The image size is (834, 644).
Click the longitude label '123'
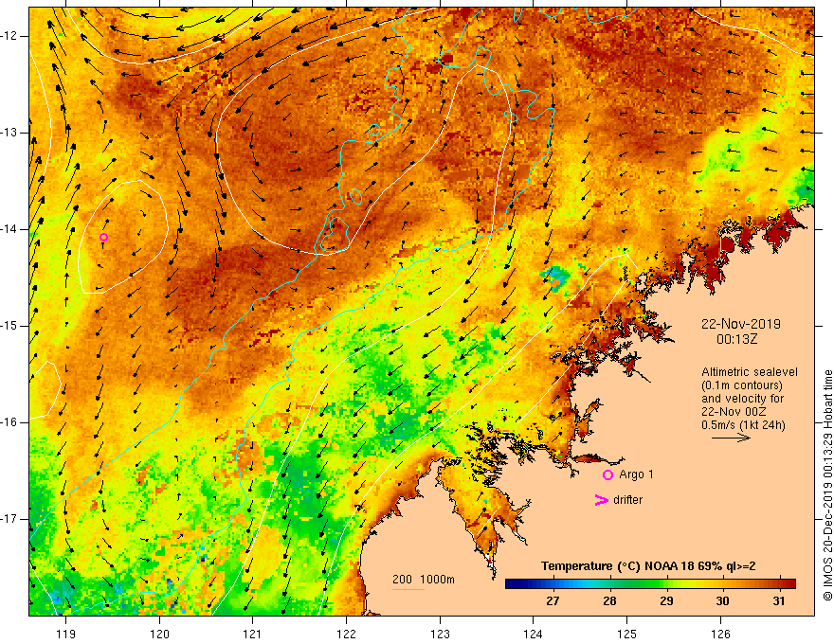point(440,634)
